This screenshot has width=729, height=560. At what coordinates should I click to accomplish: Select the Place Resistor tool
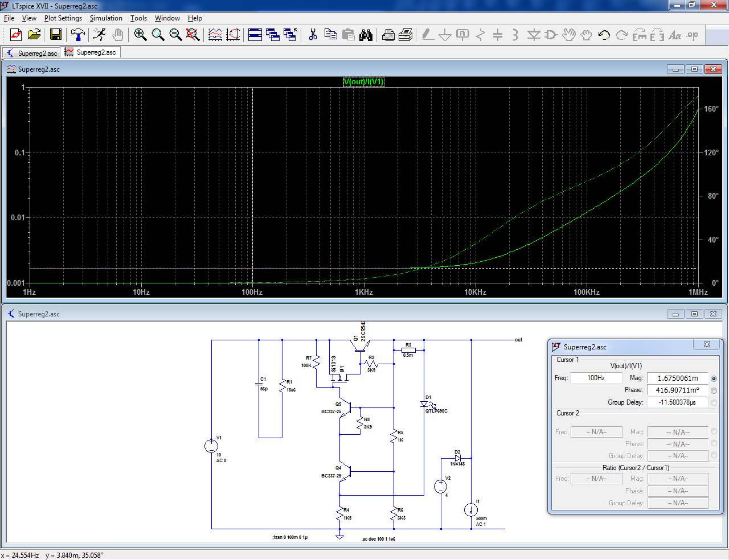pyautogui.click(x=481, y=35)
